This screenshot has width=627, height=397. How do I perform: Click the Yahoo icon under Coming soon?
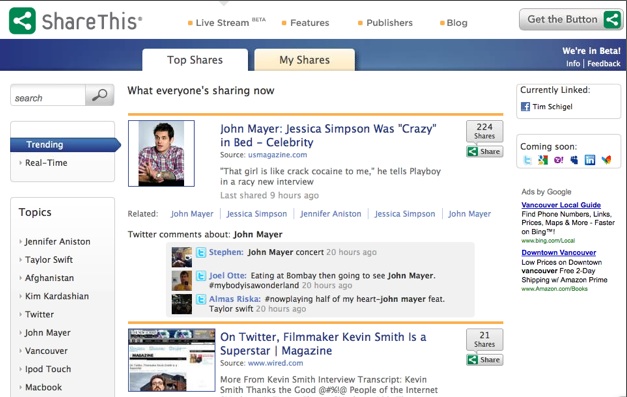(559, 160)
